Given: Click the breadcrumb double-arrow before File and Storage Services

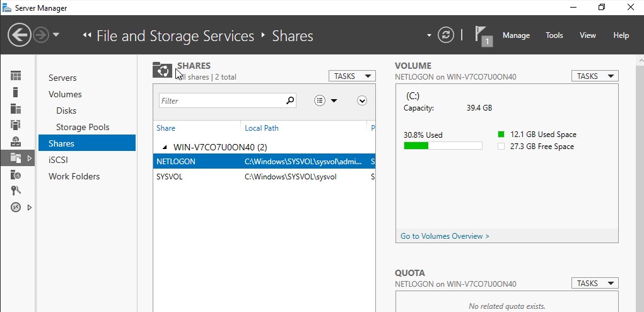Looking at the screenshot, I should pyautogui.click(x=86, y=35).
